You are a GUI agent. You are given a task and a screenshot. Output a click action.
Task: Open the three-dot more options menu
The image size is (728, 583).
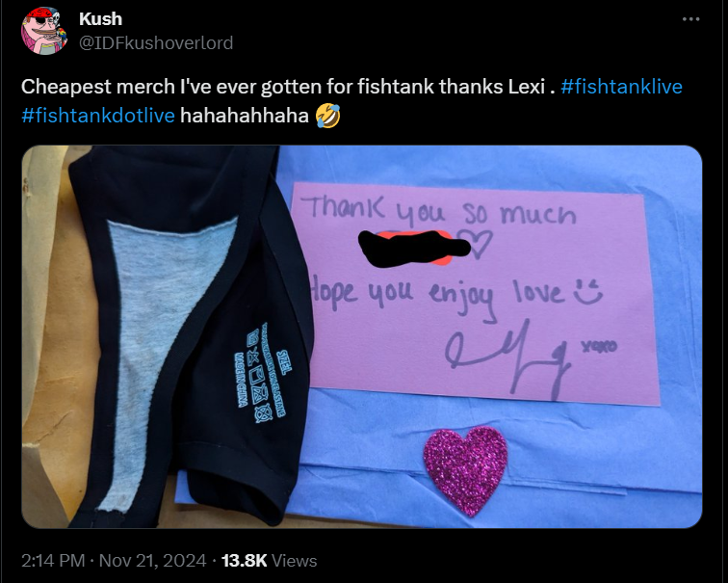click(x=690, y=19)
